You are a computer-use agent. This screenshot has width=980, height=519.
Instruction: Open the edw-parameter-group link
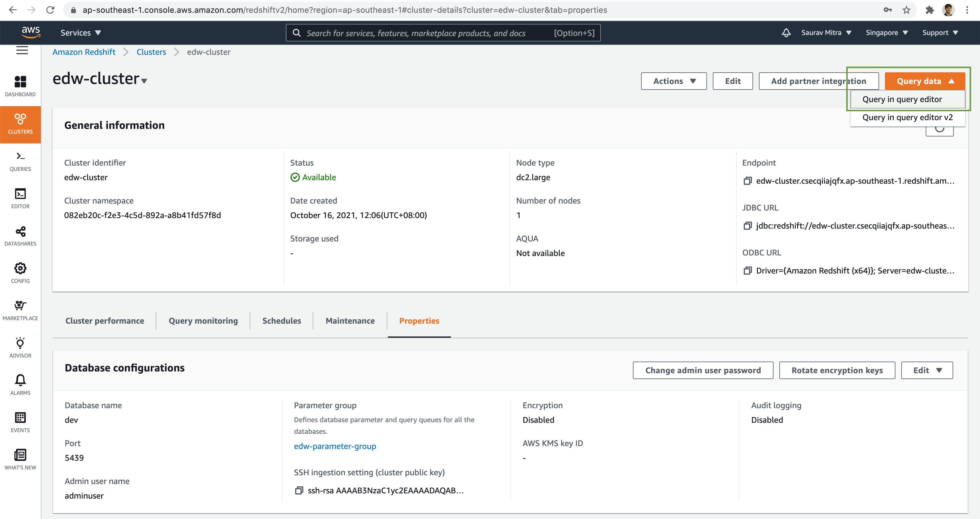tap(335, 446)
